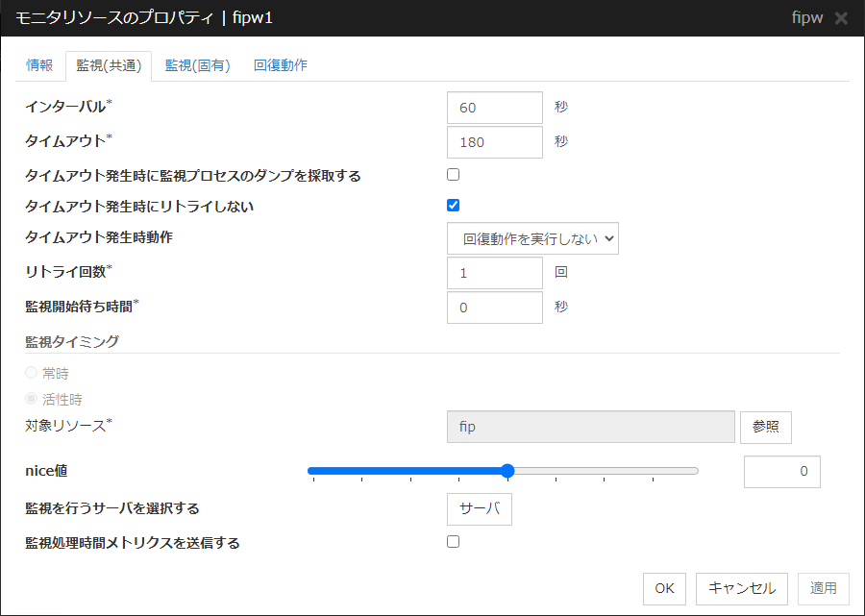Select the 活性時 radio button
Screen dimensions: 865x616
pyautogui.click(x=32, y=398)
